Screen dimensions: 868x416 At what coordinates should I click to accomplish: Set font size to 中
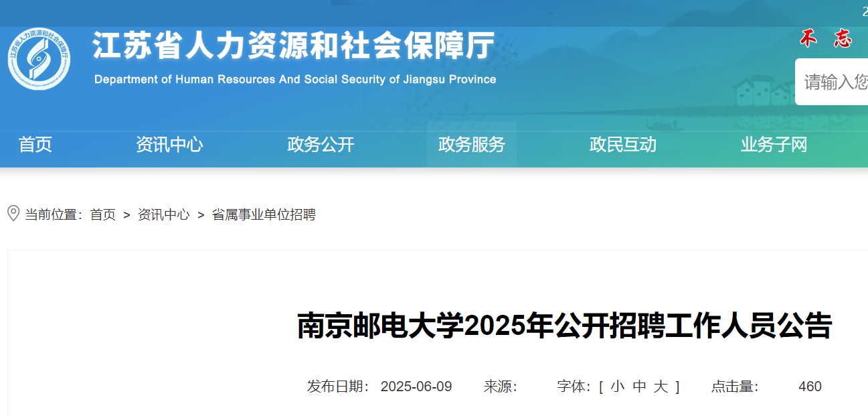(639, 387)
